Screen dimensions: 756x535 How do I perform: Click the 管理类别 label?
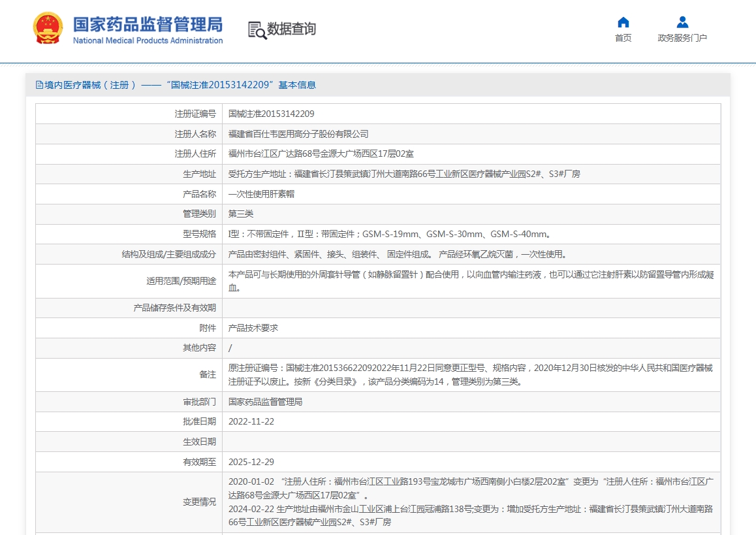[x=200, y=214]
